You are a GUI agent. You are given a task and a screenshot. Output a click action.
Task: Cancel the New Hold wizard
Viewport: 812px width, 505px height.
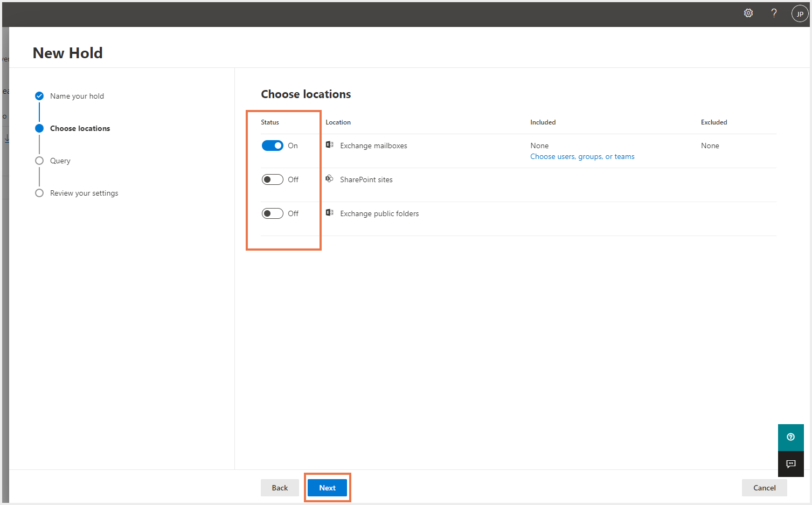coord(764,488)
